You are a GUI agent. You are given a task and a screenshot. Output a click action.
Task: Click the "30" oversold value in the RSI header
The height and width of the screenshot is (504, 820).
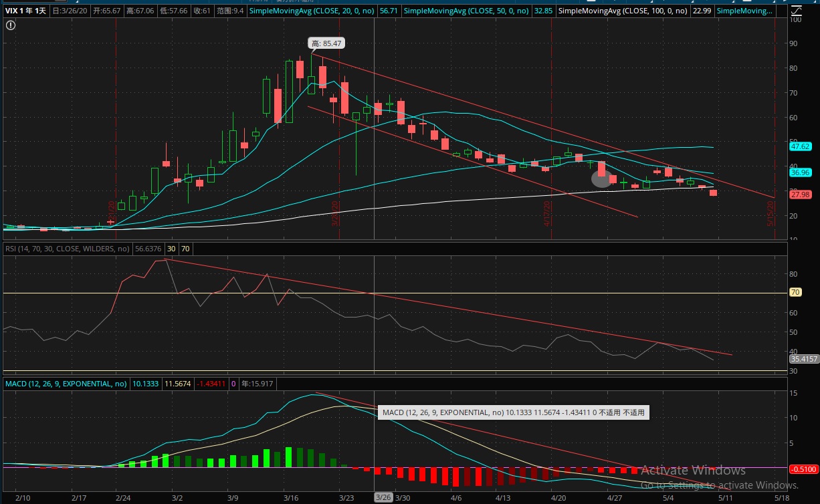[x=171, y=249]
